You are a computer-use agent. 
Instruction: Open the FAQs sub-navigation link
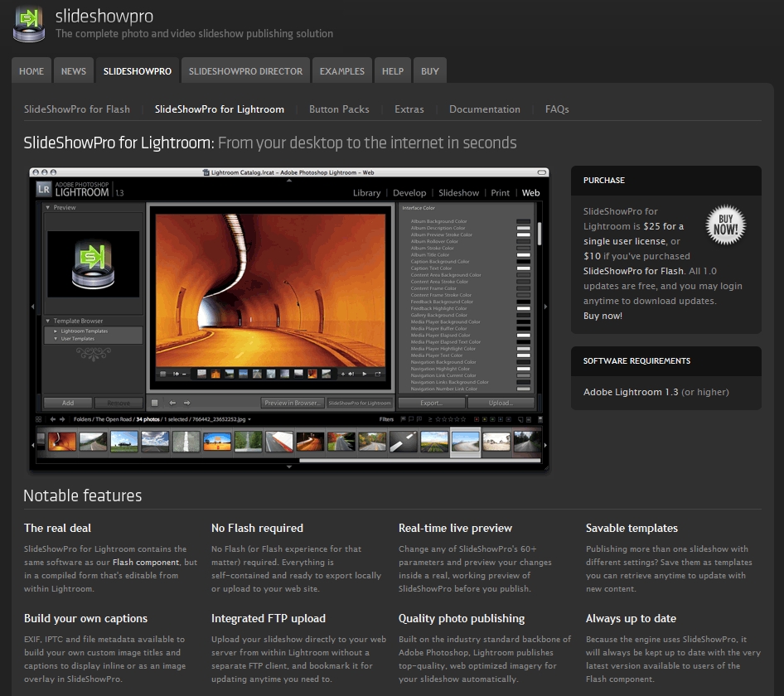[557, 109]
